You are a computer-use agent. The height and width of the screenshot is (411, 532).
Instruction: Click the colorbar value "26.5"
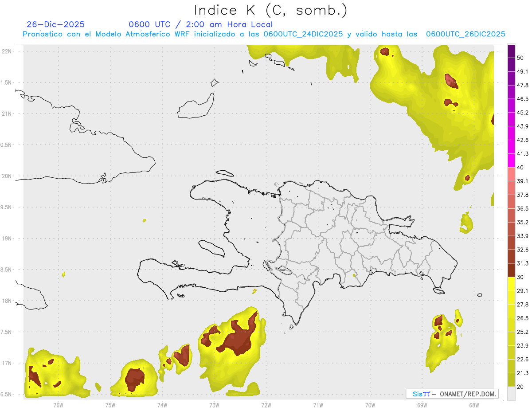point(523,318)
